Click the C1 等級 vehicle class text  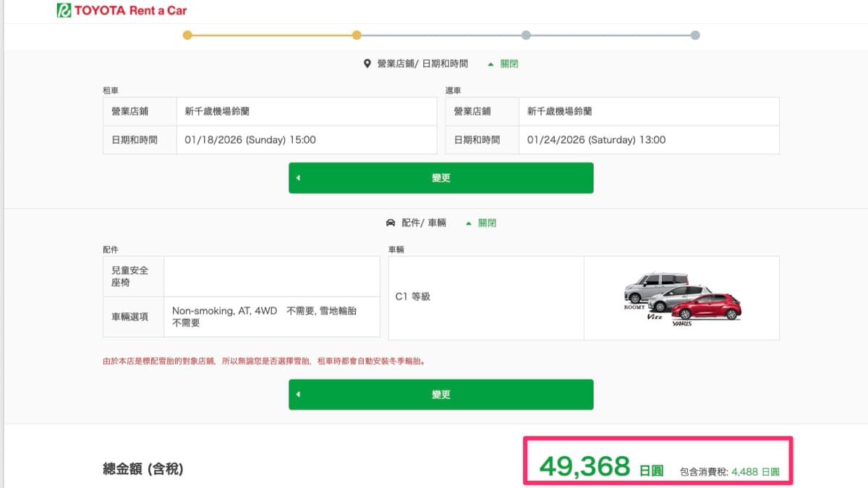point(413,296)
